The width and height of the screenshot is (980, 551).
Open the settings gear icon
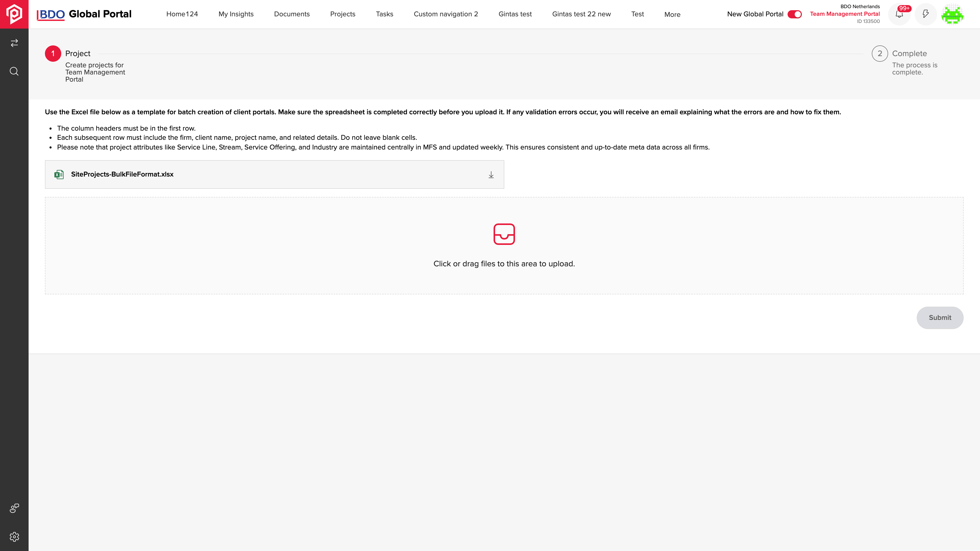[14, 537]
